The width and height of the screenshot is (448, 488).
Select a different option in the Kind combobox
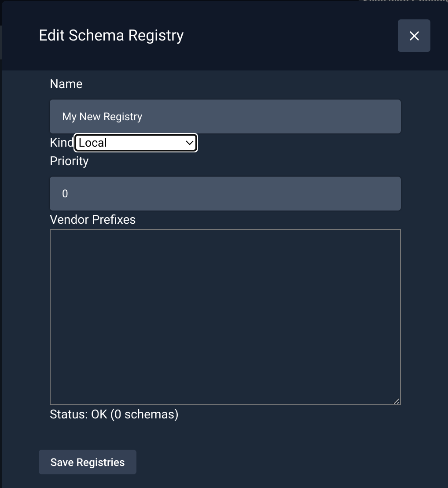135,143
